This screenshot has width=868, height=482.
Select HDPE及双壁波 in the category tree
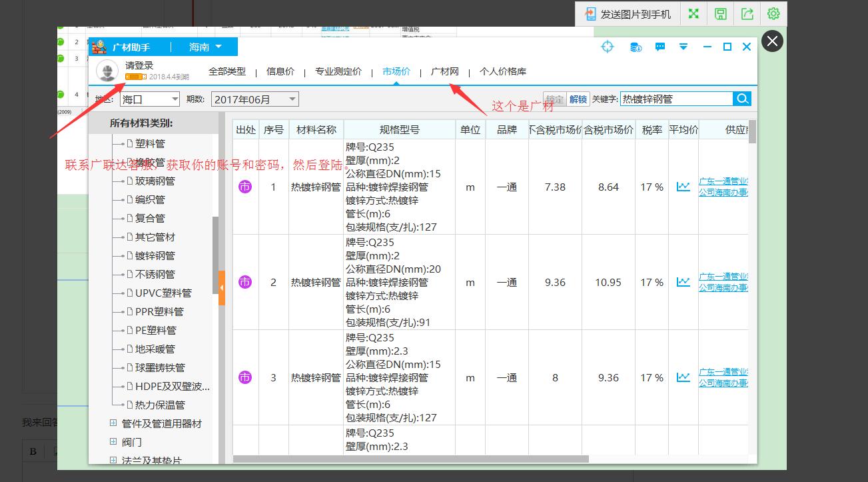pyautogui.click(x=173, y=386)
